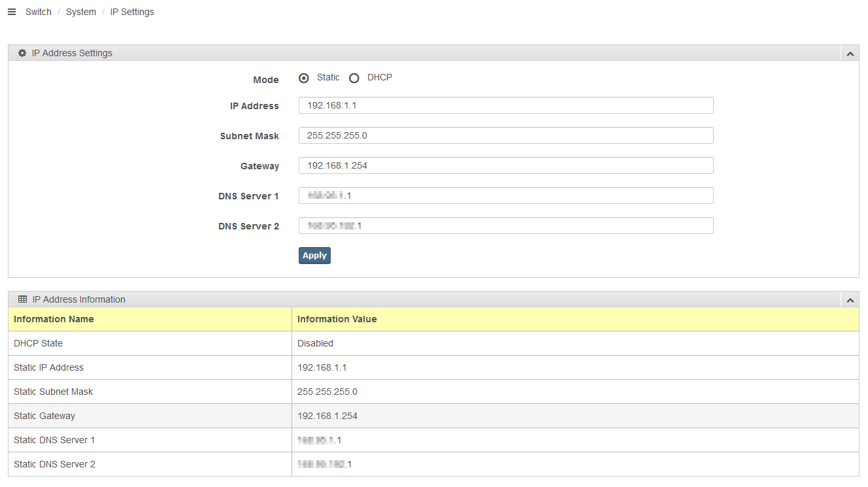Select the Static Gateway table row
868x487 pixels.
pyautogui.click(x=433, y=416)
